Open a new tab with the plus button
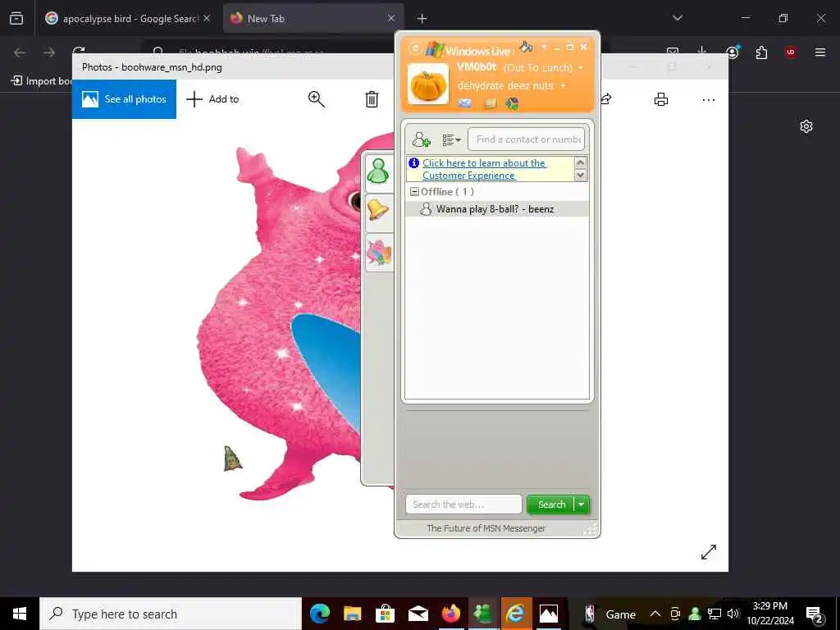This screenshot has width=840, height=630. (422, 19)
